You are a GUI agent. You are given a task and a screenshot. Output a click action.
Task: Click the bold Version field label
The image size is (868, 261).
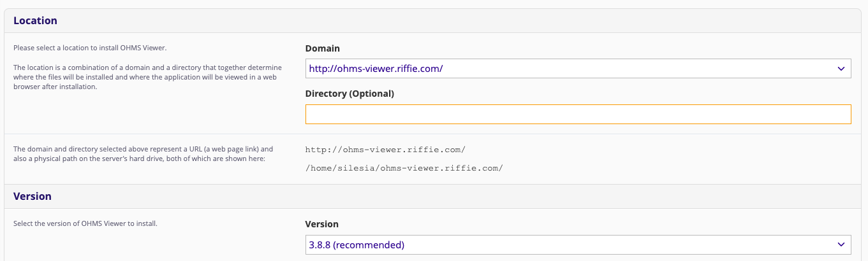click(322, 224)
